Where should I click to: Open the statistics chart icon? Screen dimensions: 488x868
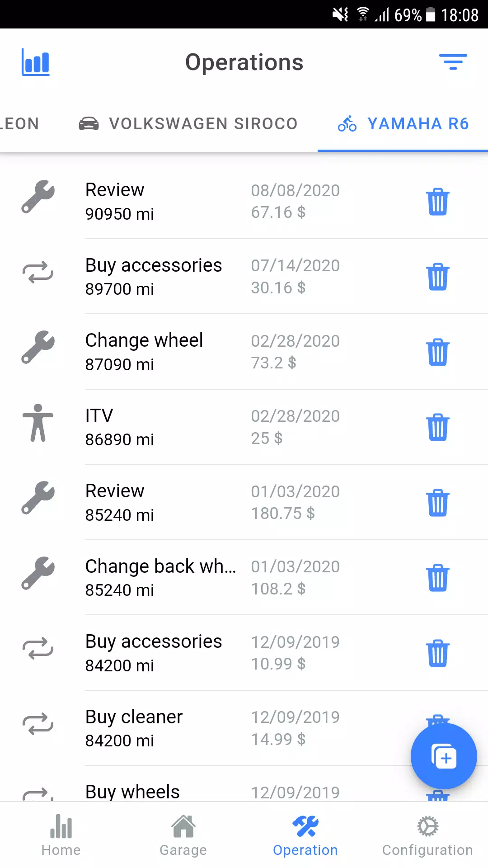click(36, 62)
